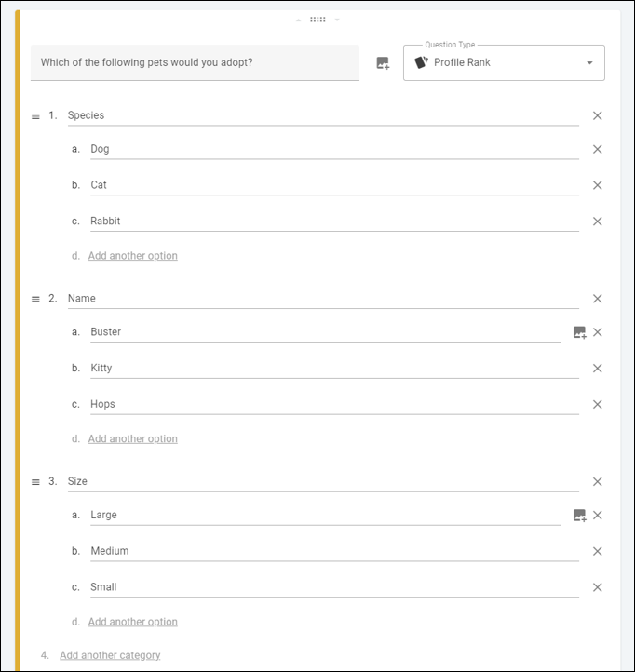Grab the Size category reorder handle
635x672 pixels.
pyautogui.click(x=35, y=482)
